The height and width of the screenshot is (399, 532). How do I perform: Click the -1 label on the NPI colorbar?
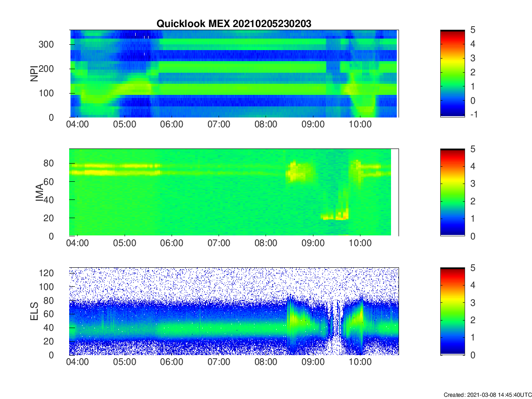[x=474, y=114]
